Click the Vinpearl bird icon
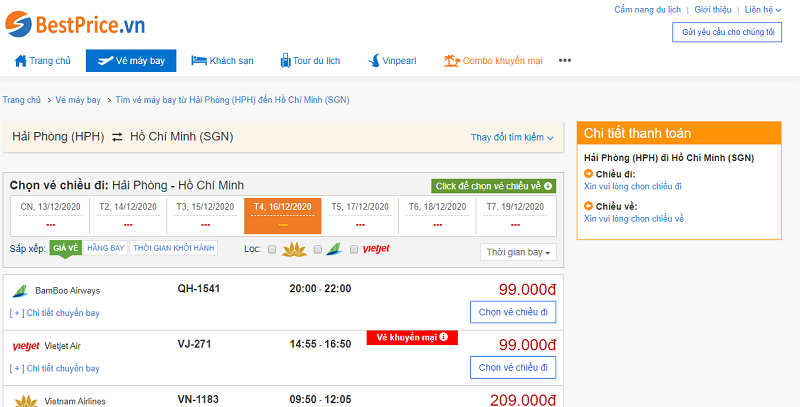800x407 pixels. [x=374, y=61]
